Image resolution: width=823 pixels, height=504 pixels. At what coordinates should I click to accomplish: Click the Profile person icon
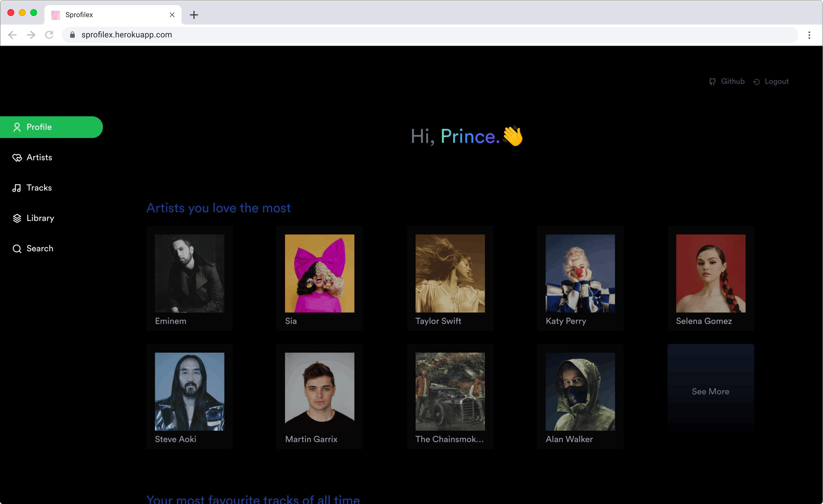pos(17,127)
